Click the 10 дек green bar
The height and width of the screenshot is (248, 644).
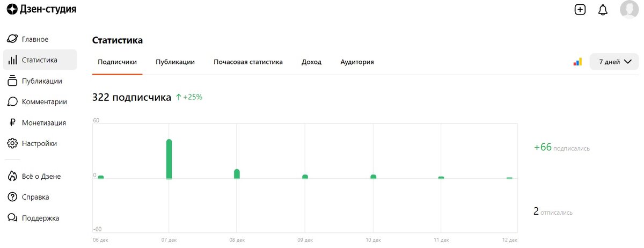tap(373, 177)
